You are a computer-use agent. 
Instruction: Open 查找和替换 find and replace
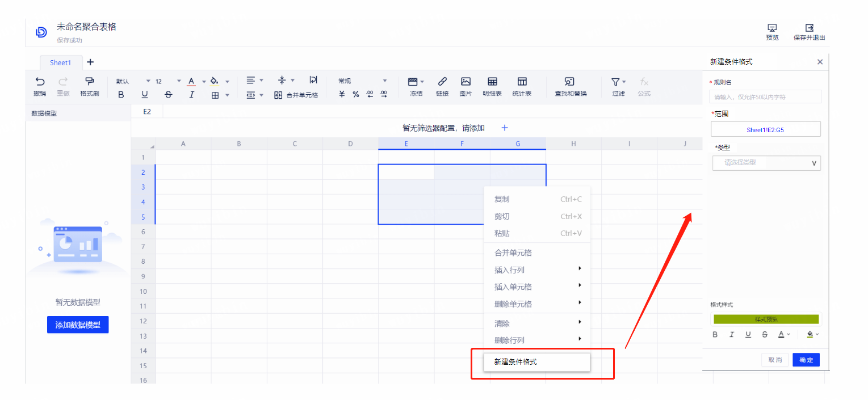click(570, 82)
